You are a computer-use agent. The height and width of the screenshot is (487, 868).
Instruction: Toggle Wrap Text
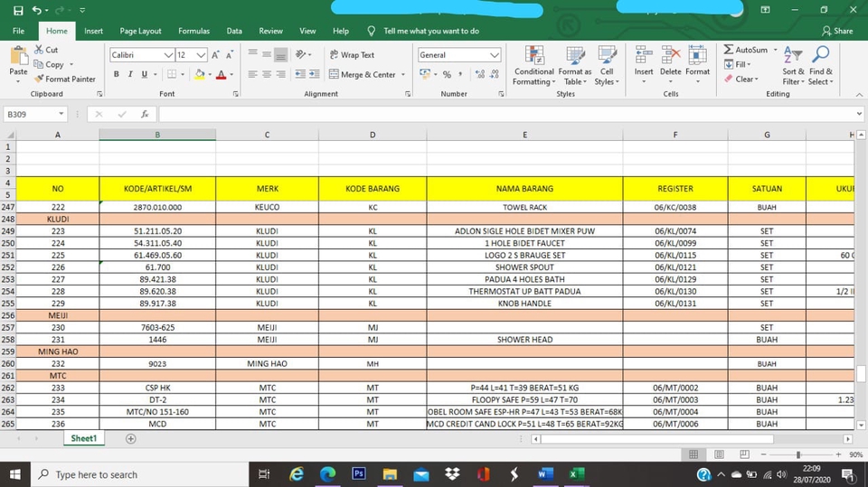[x=352, y=55]
